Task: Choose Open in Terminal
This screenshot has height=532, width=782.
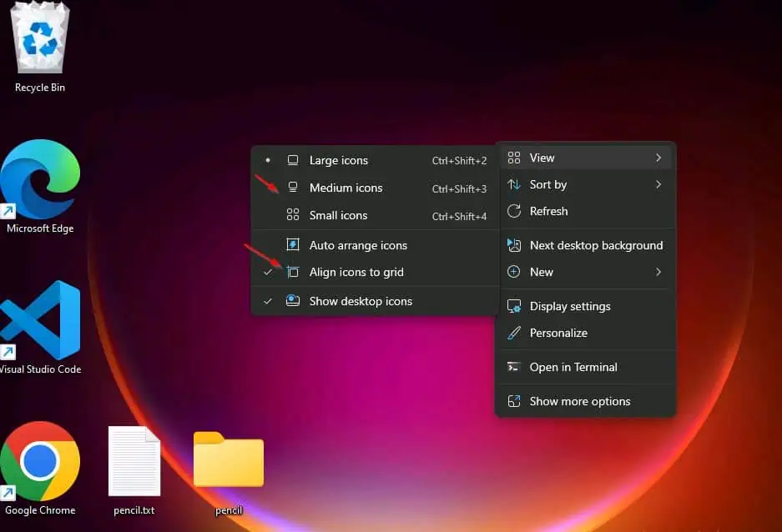Action: (586, 367)
